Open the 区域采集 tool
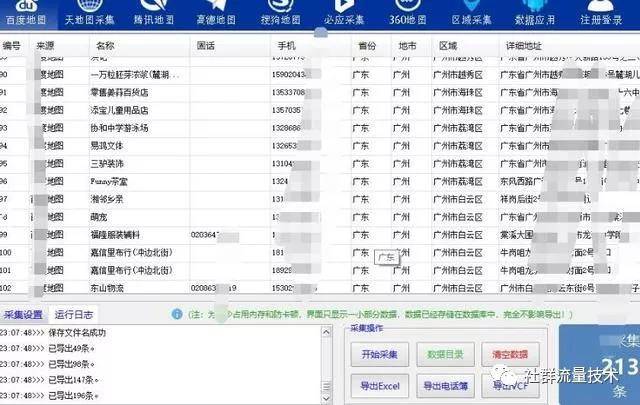 [x=471, y=13]
